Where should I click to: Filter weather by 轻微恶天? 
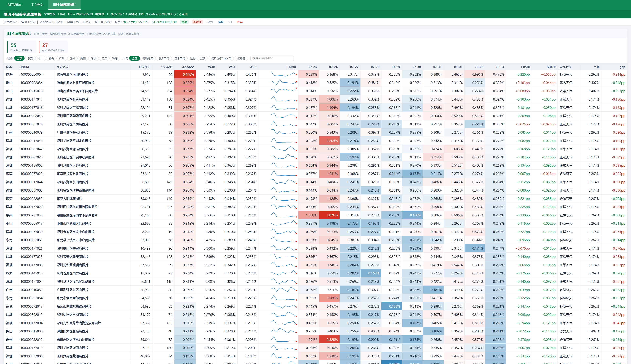(x=148, y=58)
